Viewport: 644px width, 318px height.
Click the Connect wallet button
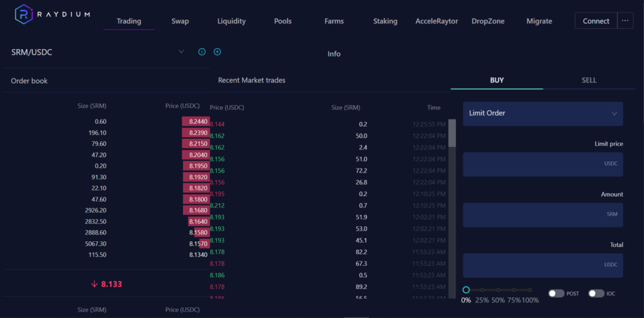click(596, 21)
